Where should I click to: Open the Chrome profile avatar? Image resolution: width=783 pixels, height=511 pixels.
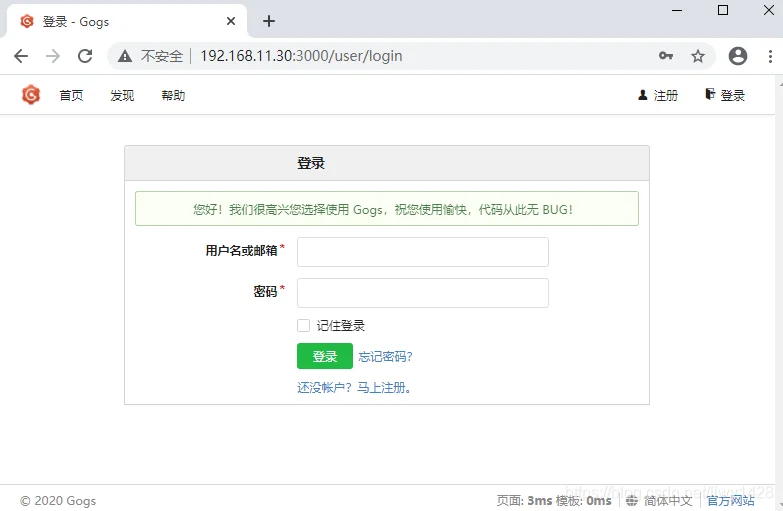[x=738, y=56]
